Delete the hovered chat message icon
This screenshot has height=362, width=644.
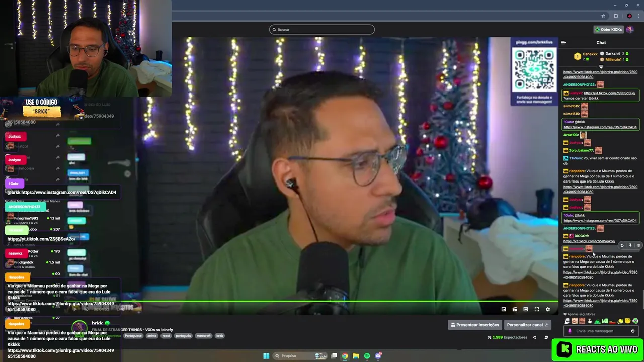(x=638, y=245)
